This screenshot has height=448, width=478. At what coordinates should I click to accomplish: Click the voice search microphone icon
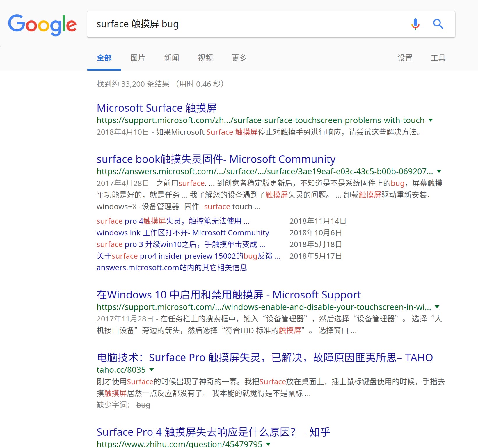[415, 24]
